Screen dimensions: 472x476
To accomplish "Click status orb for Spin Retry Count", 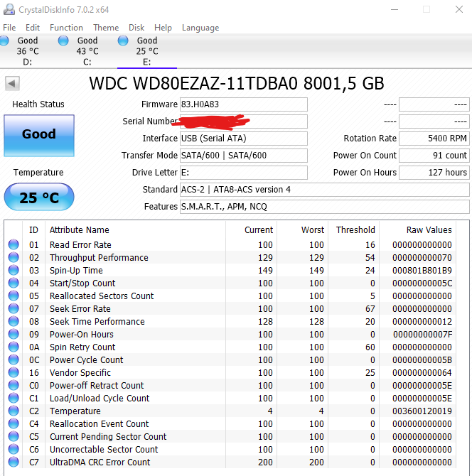I will 14,347.
